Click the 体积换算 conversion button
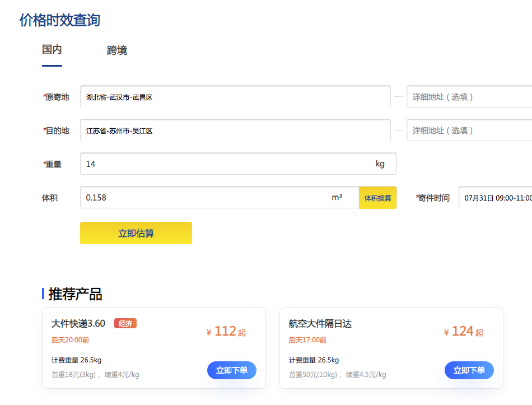Screen dimensions: 532x405 (x=377, y=197)
